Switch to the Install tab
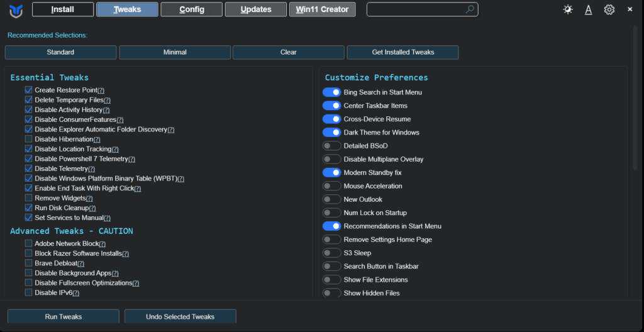The height and width of the screenshot is (332, 644). click(63, 9)
